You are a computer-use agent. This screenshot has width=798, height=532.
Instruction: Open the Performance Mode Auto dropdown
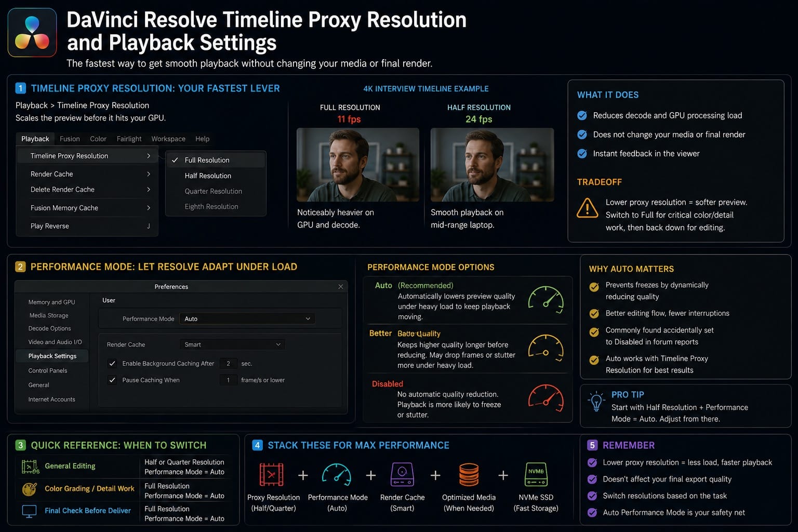click(247, 318)
